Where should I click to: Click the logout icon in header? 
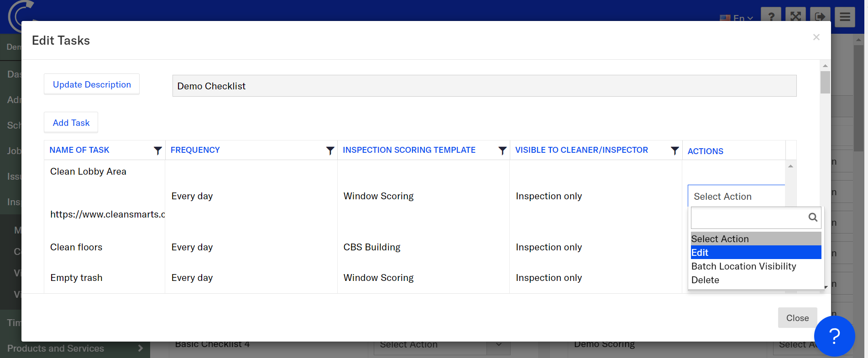click(x=820, y=17)
